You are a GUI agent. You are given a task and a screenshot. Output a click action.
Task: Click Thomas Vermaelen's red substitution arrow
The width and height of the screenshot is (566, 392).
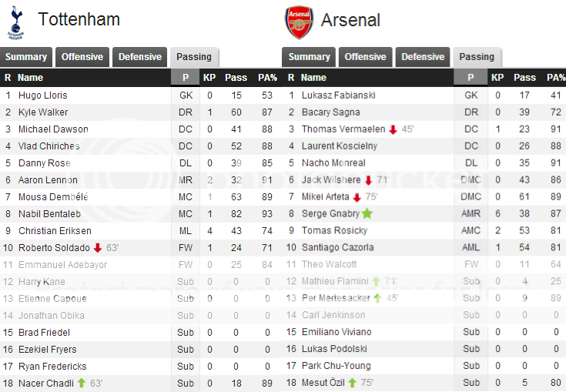(x=393, y=129)
